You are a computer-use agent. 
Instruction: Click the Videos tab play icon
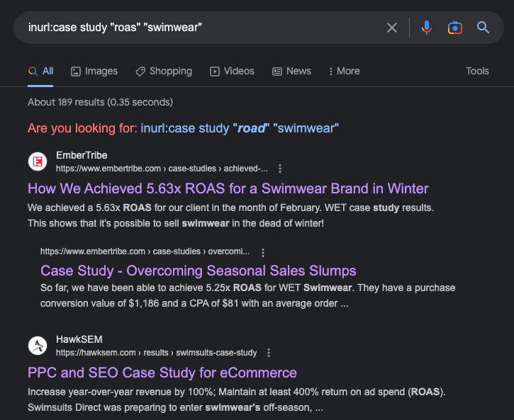point(215,72)
